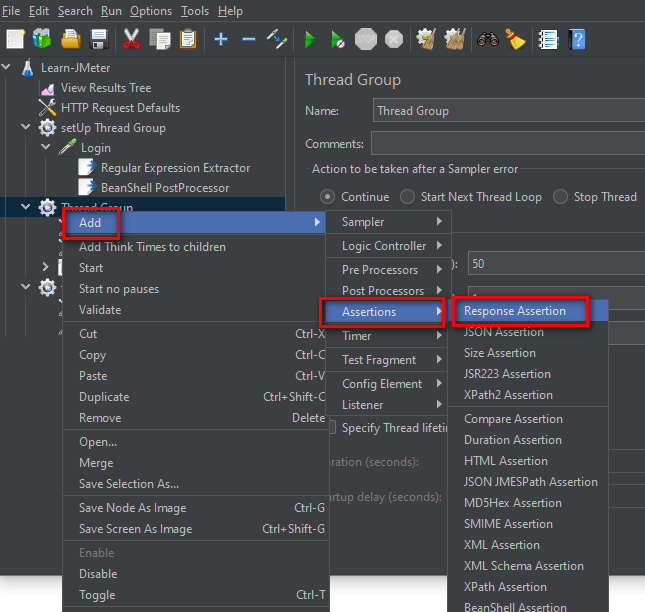Select Start Next Thread Loop radio button

407,197
